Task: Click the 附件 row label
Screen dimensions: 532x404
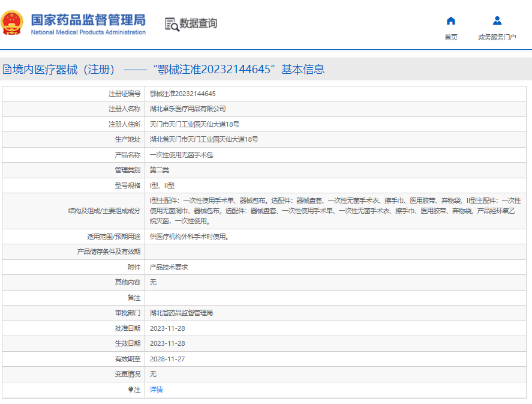Action: (134, 267)
